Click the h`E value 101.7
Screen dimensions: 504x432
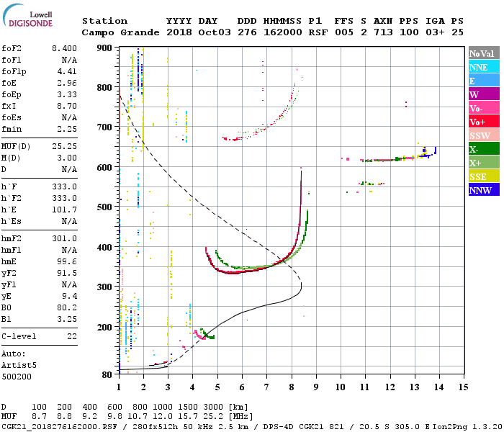pos(64,210)
